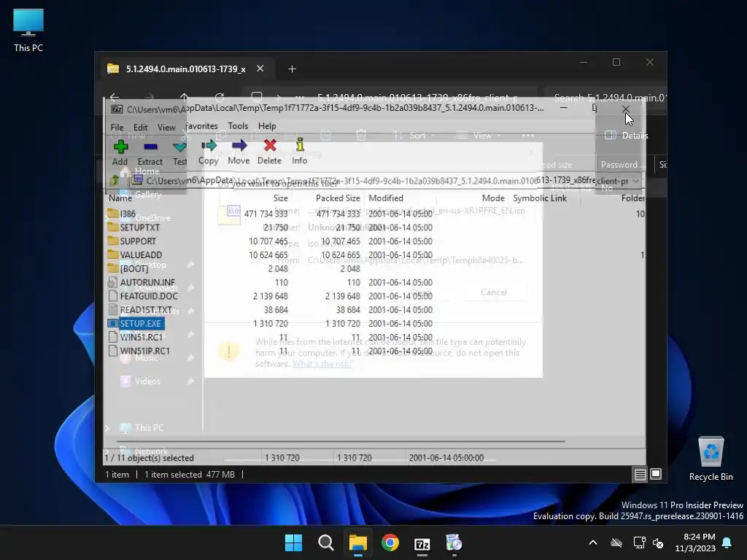The image size is (747, 560).
Task: Toggle the Explorer Details pane button
Action: pos(626,135)
